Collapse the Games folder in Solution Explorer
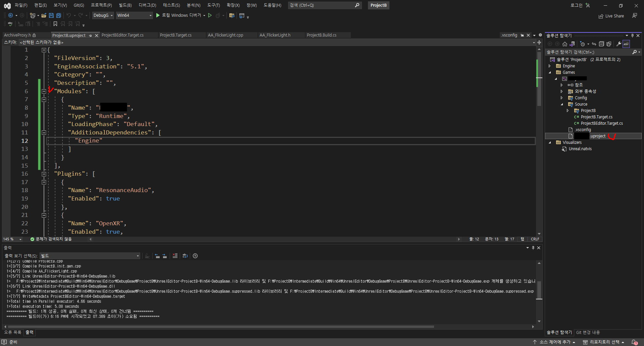 pos(550,72)
